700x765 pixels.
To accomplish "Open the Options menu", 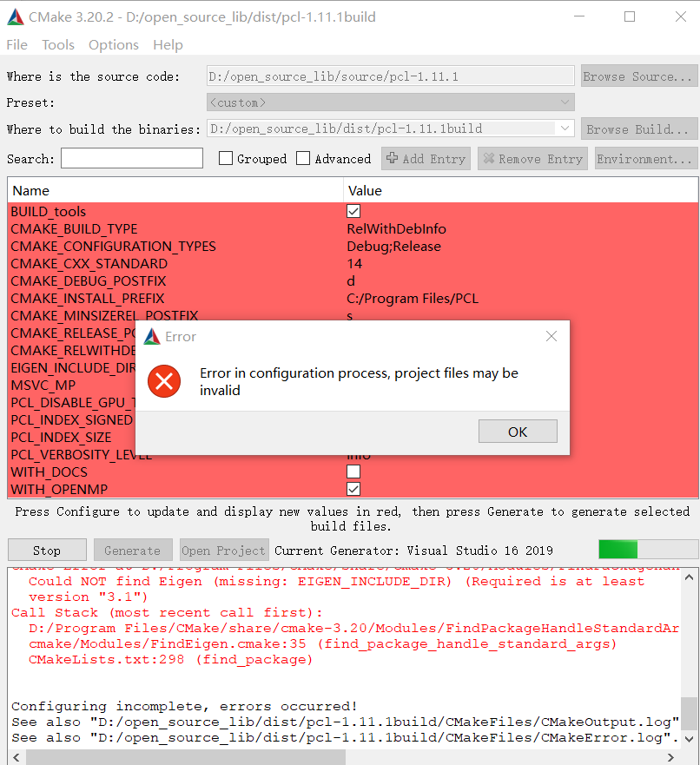I will (x=114, y=44).
